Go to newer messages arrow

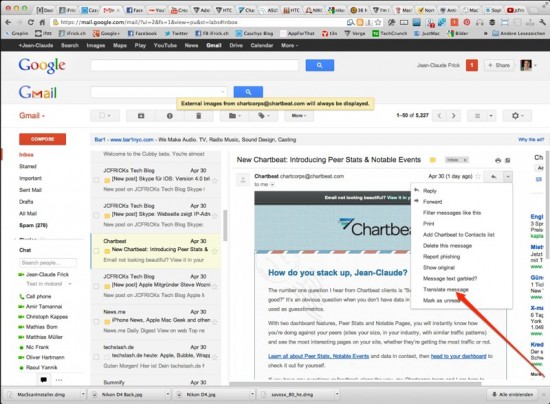(439, 116)
